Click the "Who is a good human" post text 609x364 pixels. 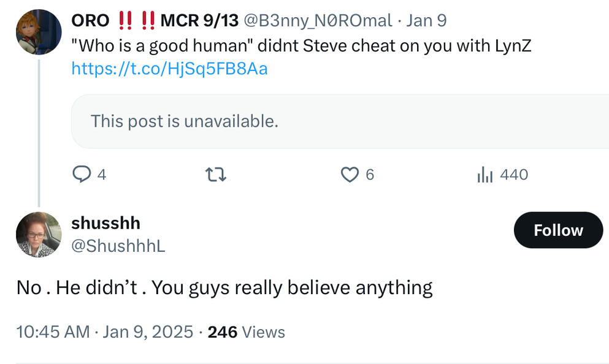pyautogui.click(x=301, y=47)
